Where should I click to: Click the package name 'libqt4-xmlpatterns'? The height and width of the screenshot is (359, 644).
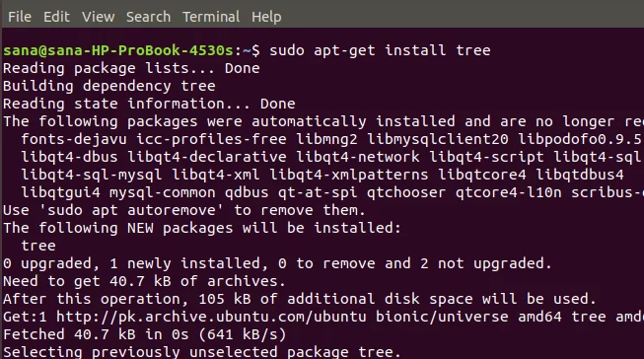click(x=349, y=175)
